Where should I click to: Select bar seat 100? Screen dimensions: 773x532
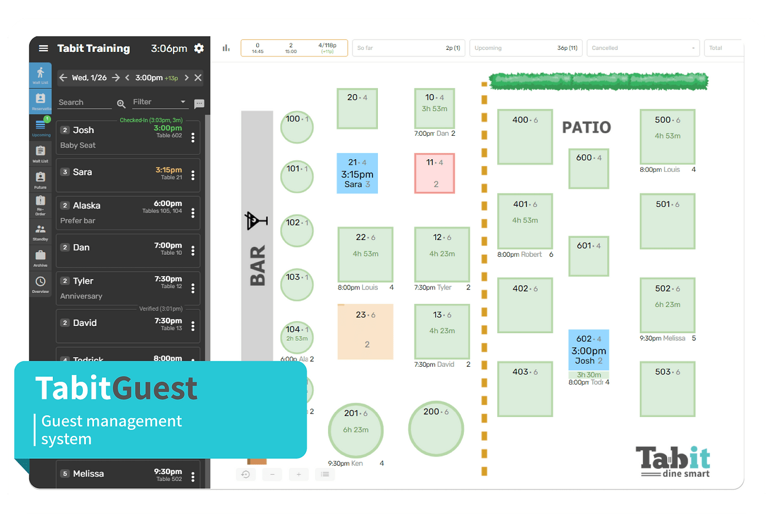[x=296, y=127]
